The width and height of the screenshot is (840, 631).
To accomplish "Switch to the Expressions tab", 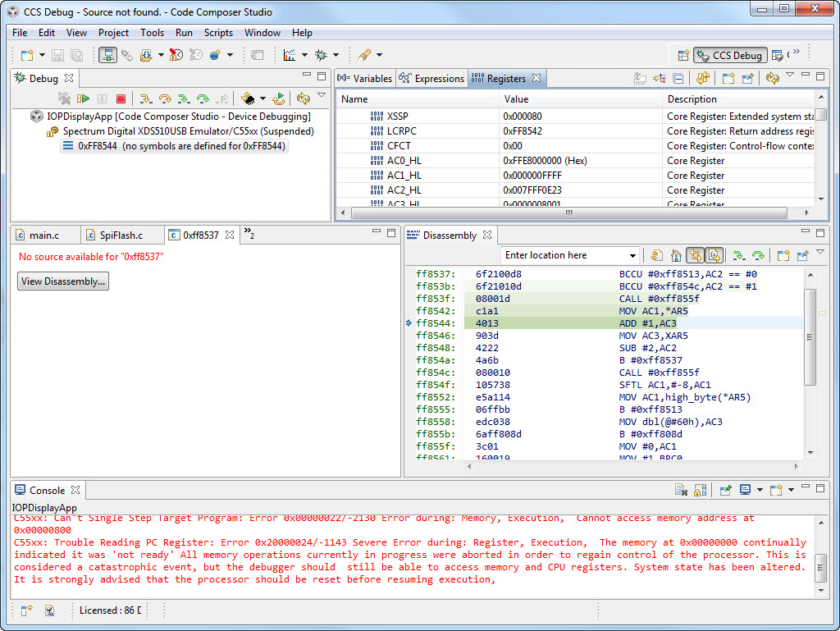I will point(432,78).
